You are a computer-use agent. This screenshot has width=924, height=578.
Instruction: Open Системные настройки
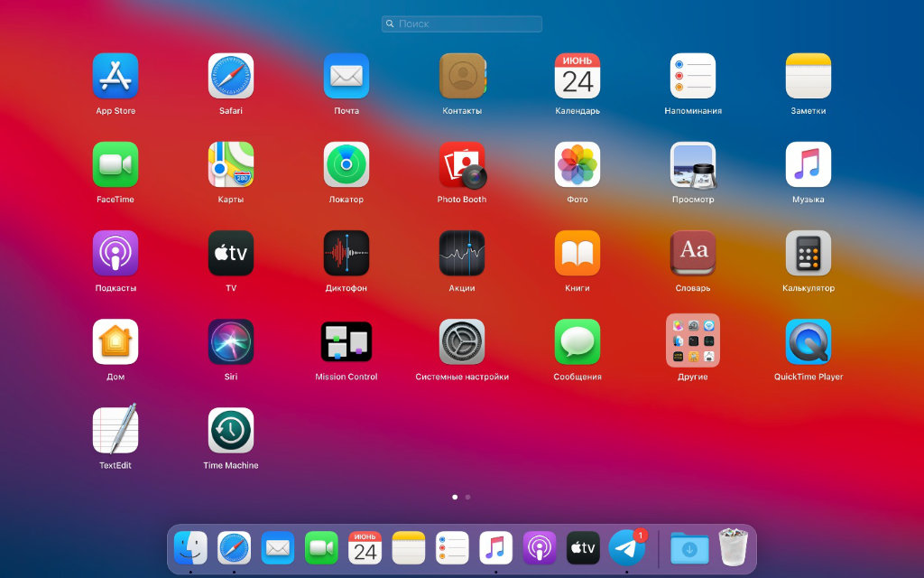(462, 341)
